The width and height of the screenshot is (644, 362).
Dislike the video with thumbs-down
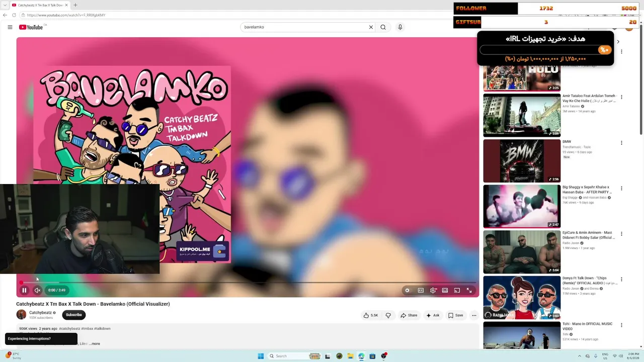tap(388, 315)
